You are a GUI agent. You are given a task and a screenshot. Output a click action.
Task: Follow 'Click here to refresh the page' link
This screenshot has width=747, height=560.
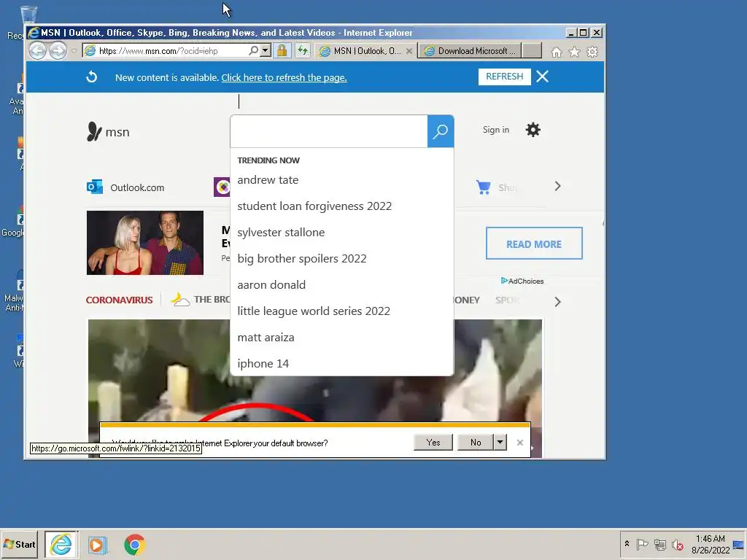pyautogui.click(x=284, y=77)
